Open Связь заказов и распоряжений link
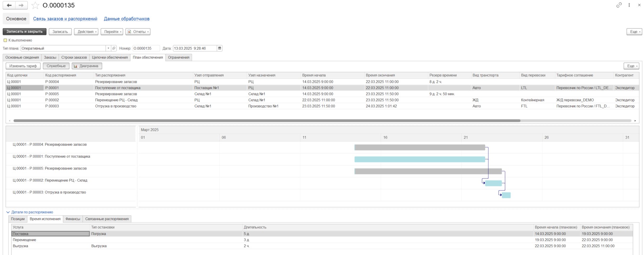Screen dimensions: 644x255 pos(65,19)
